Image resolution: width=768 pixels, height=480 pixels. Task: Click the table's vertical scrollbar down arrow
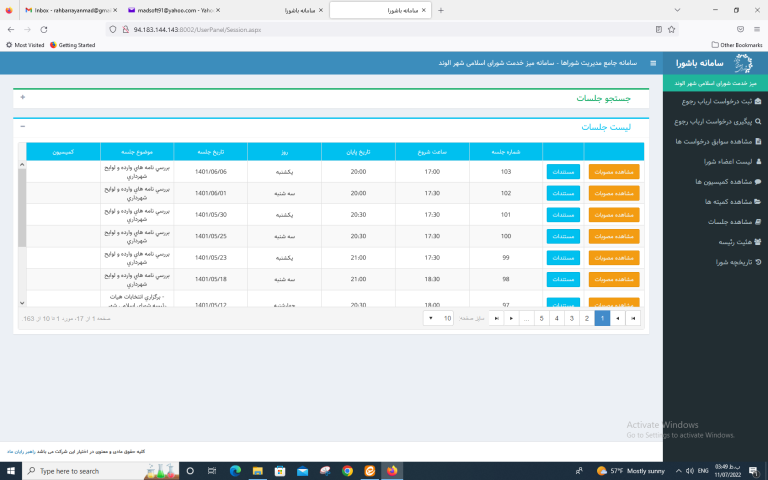tap(22, 302)
